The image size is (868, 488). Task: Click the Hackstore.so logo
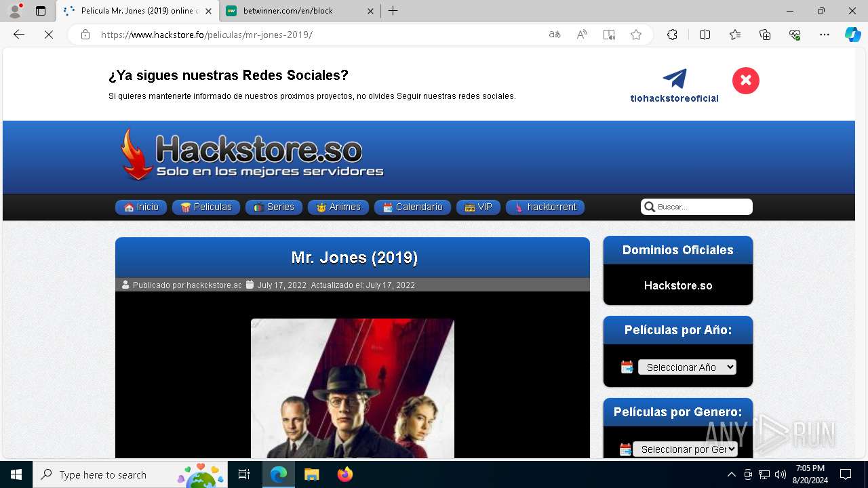(252, 155)
